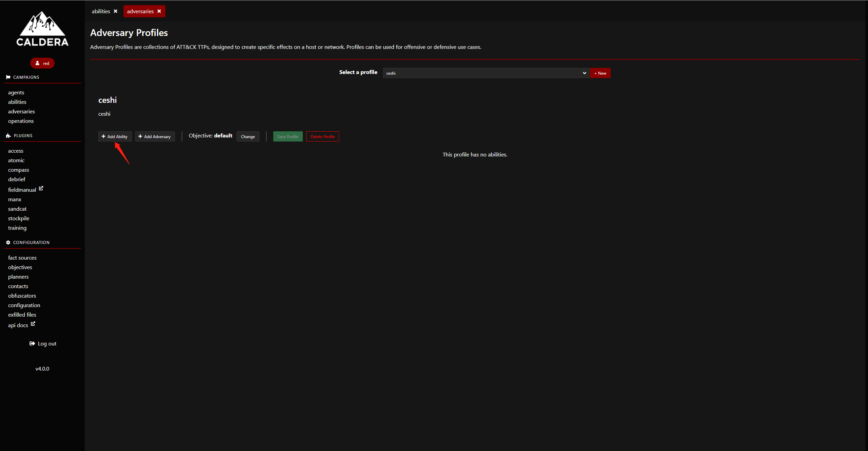Screen dimensions: 868x451
Task: Go to fact sources configuration
Action: [x=22, y=258]
